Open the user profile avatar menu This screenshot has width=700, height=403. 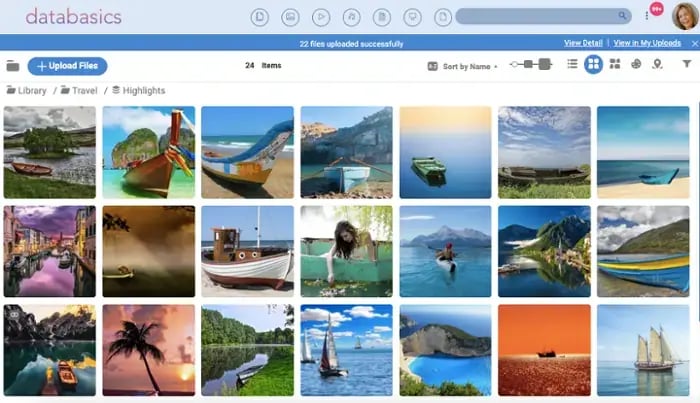click(678, 16)
